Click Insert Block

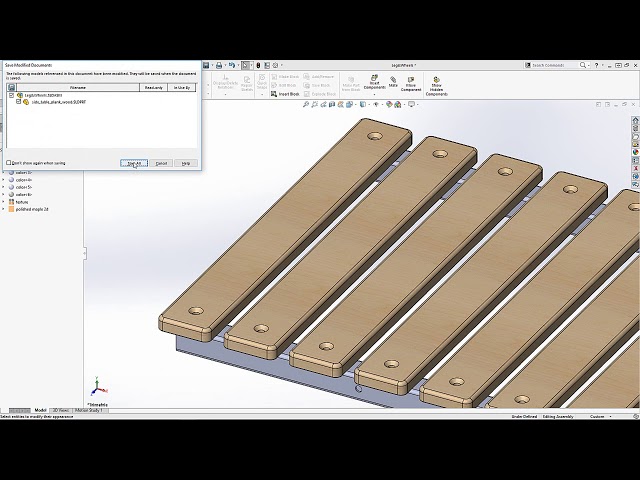(285, 94)
